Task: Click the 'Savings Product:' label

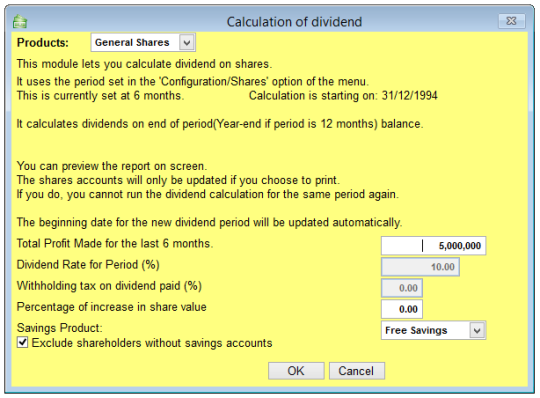Action: click(x=60, y=328)
